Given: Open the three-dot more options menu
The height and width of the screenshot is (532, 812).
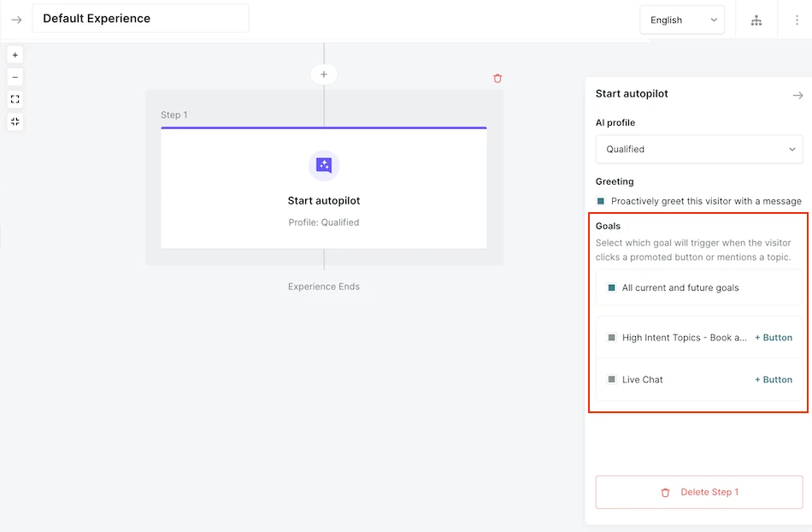Looking at the screenshot, I should [797, 21].
